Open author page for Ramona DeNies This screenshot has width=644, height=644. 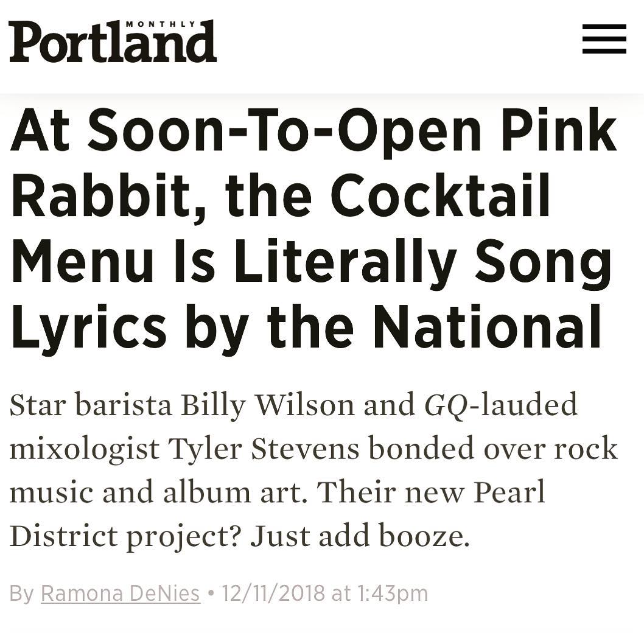click(121, 593)
